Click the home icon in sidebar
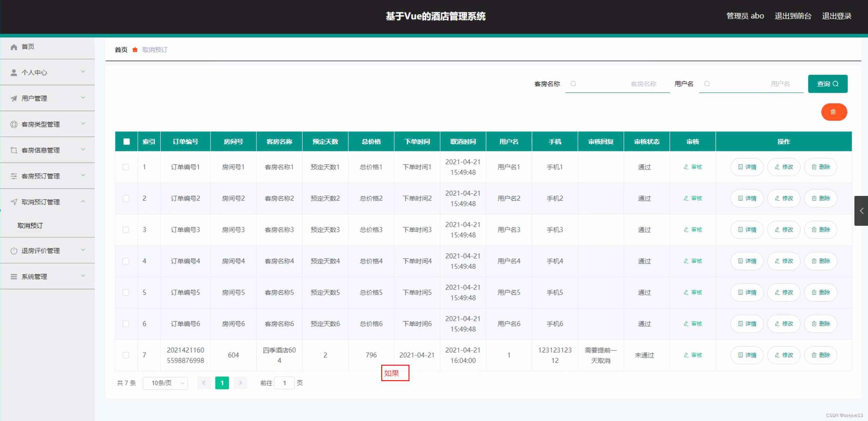Viewport: 868px width, 421px height. pyautogui.click(x=14, y=47)
